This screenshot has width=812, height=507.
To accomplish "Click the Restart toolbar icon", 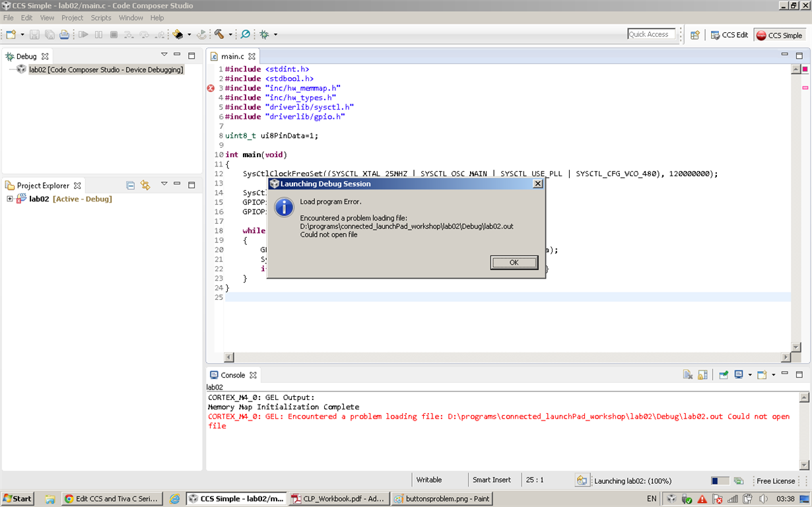I will pos(201,34).
